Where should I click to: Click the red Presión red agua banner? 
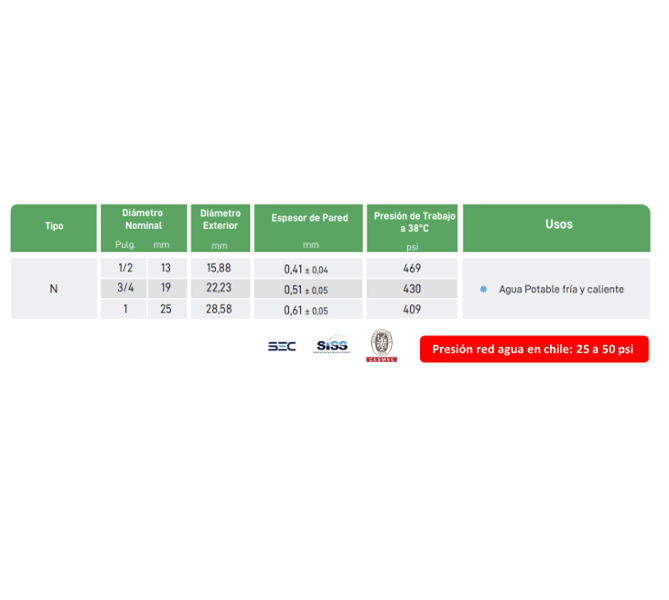534,349
